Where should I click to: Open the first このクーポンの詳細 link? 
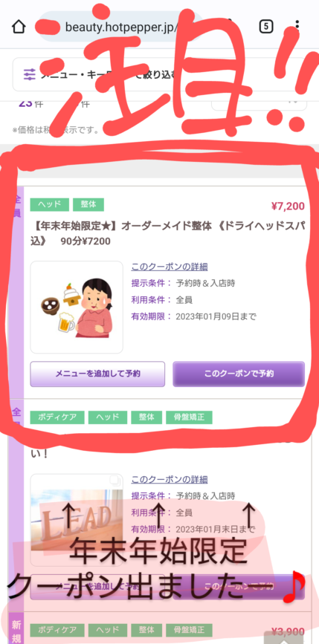tap(170, 267)
